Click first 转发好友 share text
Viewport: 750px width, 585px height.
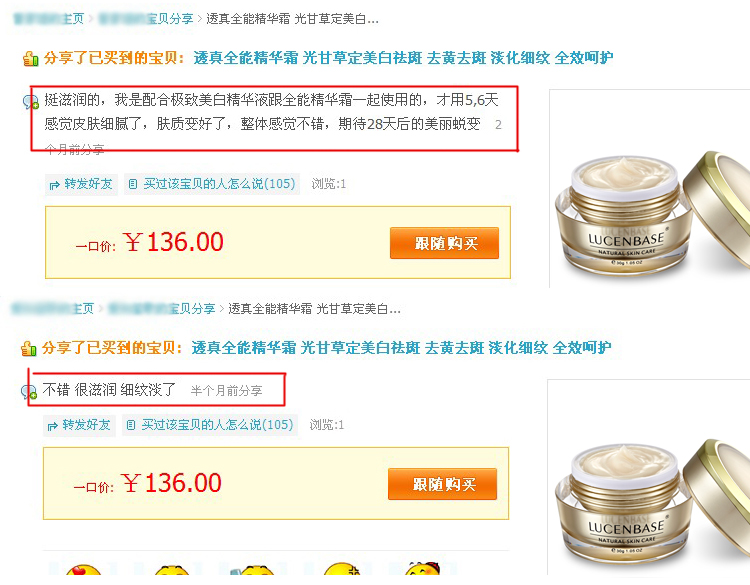click(88, 184)
